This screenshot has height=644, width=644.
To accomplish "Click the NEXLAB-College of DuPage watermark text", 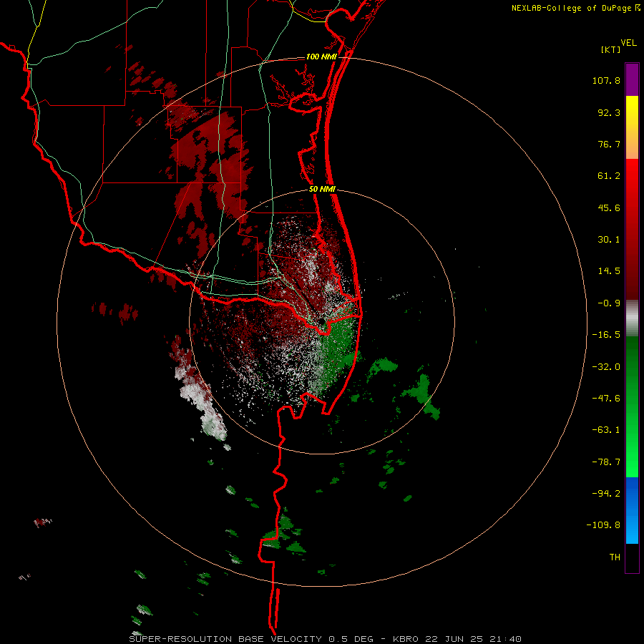I will pos(571,8).
